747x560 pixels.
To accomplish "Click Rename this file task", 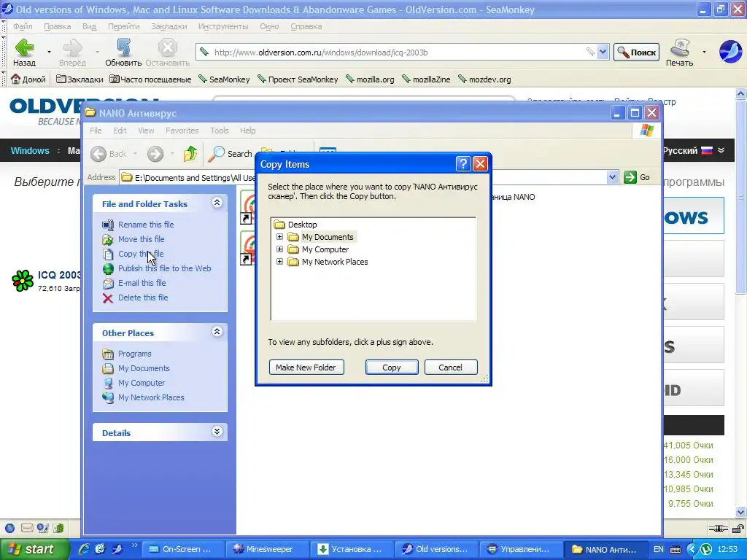I will [146, 225].
